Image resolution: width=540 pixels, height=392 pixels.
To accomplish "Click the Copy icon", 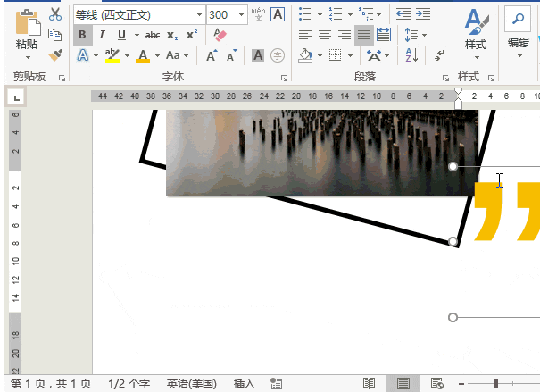I will (55, 35).
